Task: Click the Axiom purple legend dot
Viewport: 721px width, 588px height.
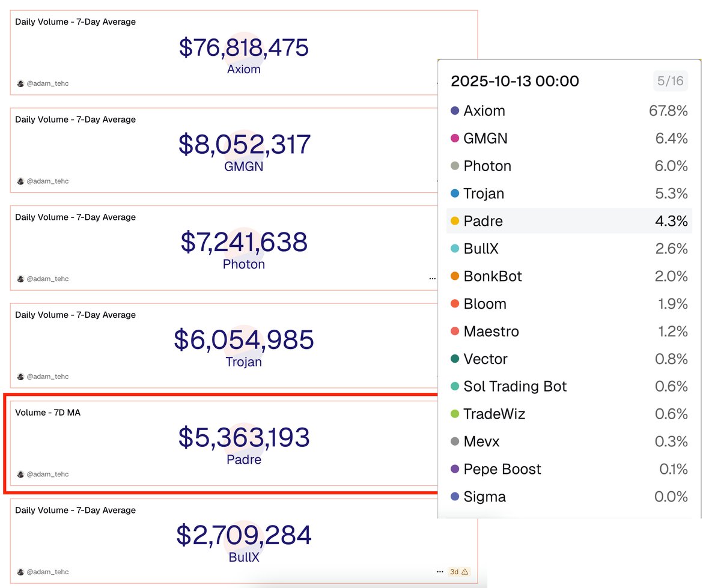Action: point(455,111)
